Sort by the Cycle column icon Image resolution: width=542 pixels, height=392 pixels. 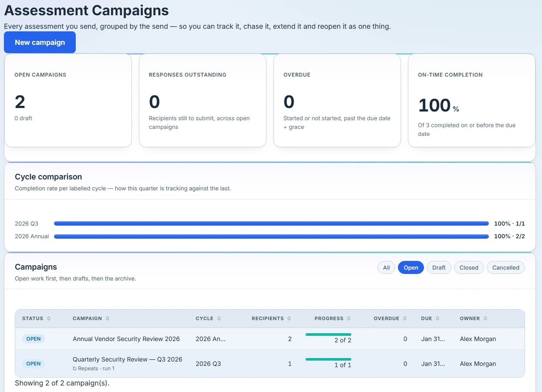(219, 318)
